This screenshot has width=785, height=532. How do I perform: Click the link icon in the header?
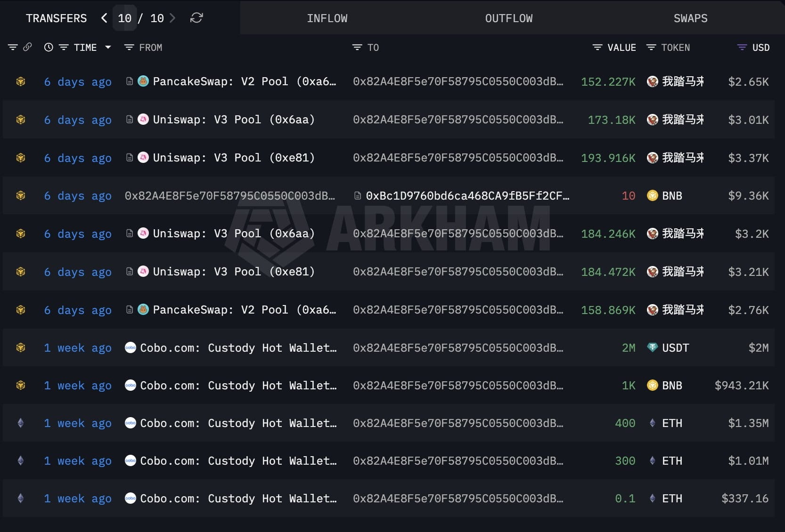coord(27,47)
